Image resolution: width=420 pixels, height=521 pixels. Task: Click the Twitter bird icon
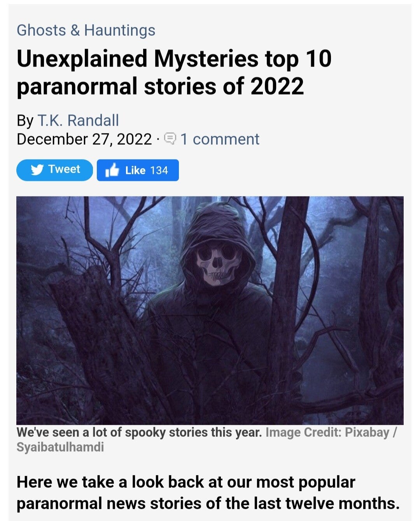(x=37, y=170)
